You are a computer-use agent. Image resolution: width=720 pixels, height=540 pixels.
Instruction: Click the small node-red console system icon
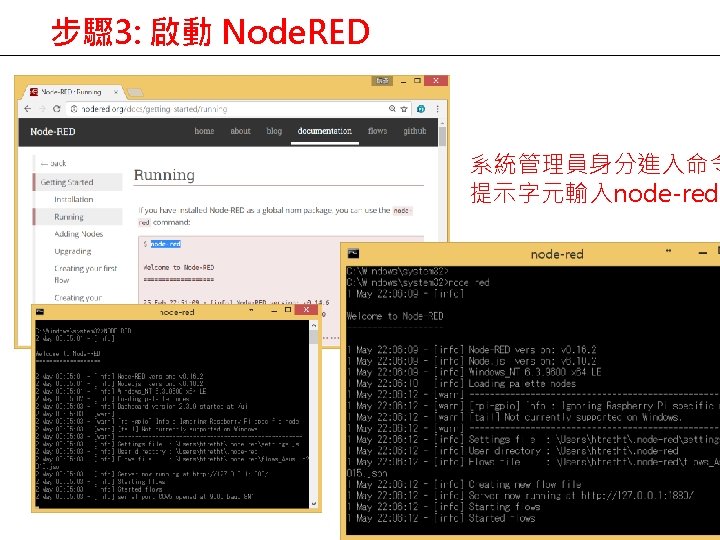(x=40, y=312)
